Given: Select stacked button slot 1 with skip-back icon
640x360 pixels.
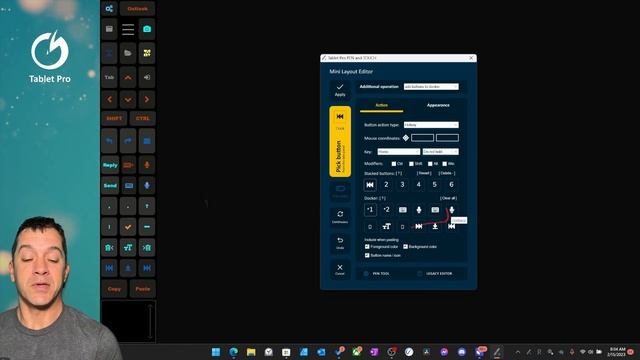Looking at the screenshot, I should [x=370, y=185].
